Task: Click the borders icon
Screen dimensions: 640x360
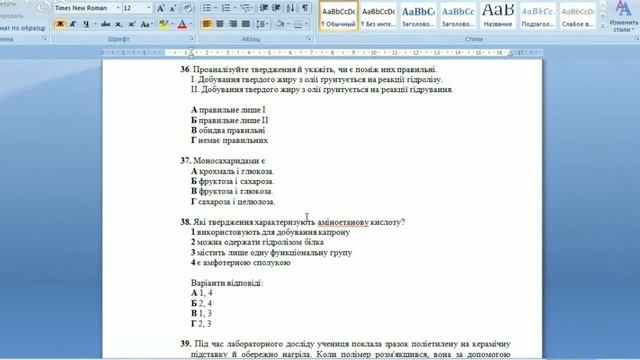Action: click(298, 24)
